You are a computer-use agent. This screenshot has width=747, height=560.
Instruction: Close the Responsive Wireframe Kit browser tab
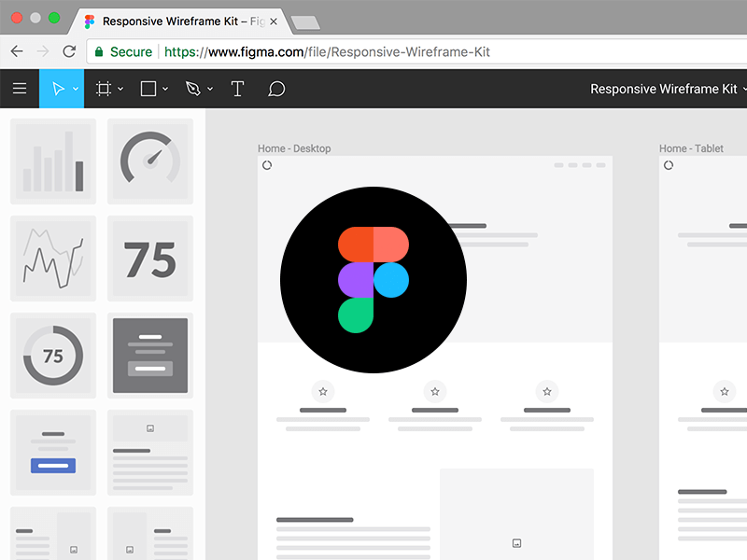[x=274, y=21]
